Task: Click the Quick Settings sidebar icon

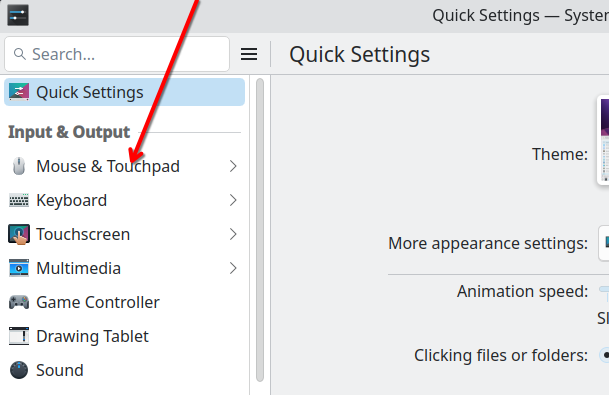Action: tap(19, 92)
